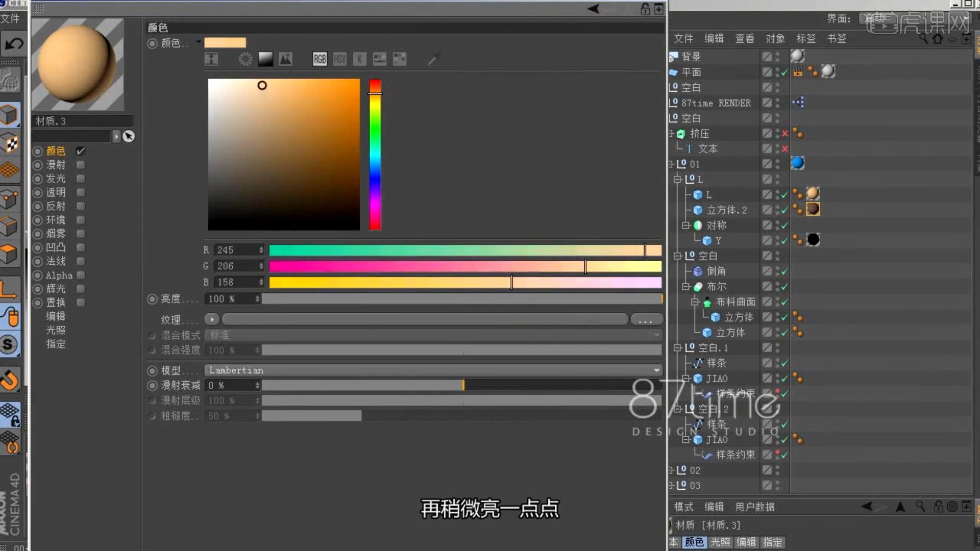Enable the 发光 luminance channel checkbox

[81, 179]
